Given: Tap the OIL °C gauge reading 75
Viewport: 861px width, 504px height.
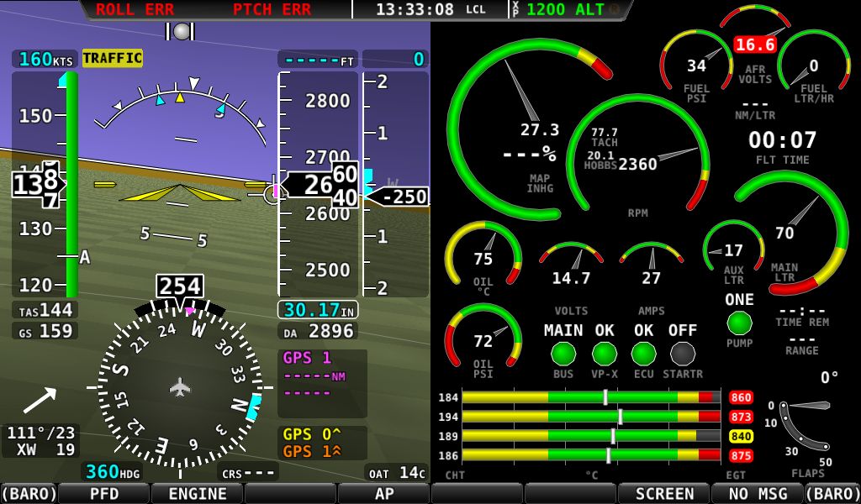Looking at the screenshot, I should pos(483,259).
